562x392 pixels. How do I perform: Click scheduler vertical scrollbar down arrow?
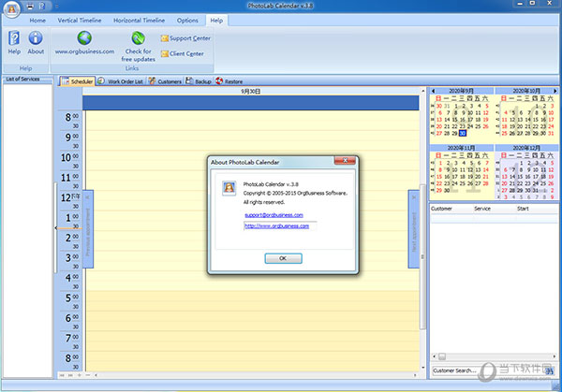(x=423, y=368)
